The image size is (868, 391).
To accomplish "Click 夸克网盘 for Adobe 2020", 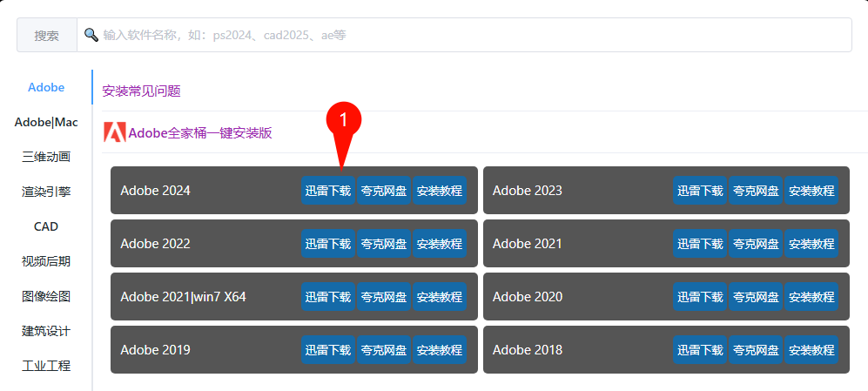I will coord(756,297).
